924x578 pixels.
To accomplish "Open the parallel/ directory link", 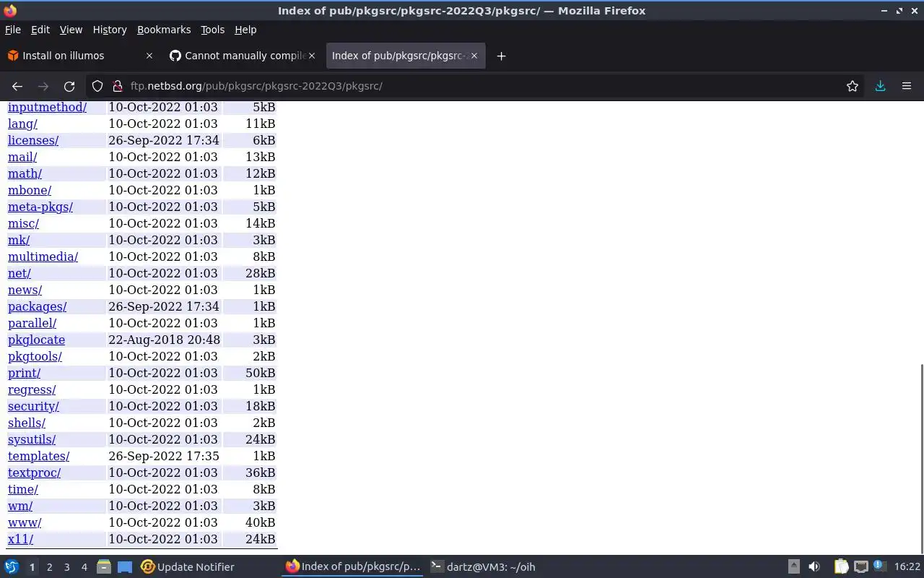I will pos(32,323).
